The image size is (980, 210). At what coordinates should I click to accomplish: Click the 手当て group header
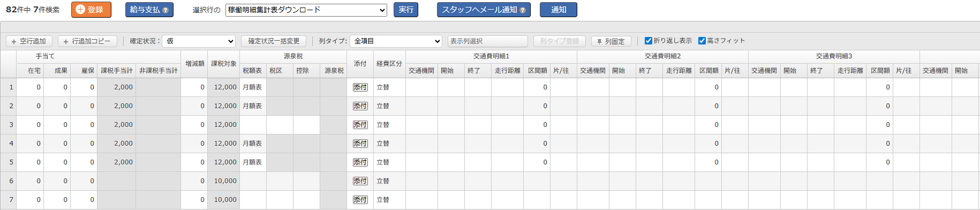45,56
